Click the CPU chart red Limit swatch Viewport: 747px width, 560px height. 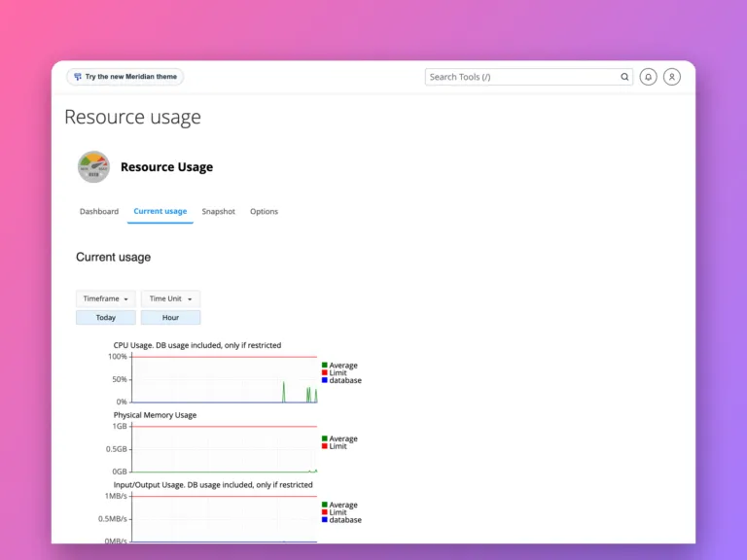[325, 373]
